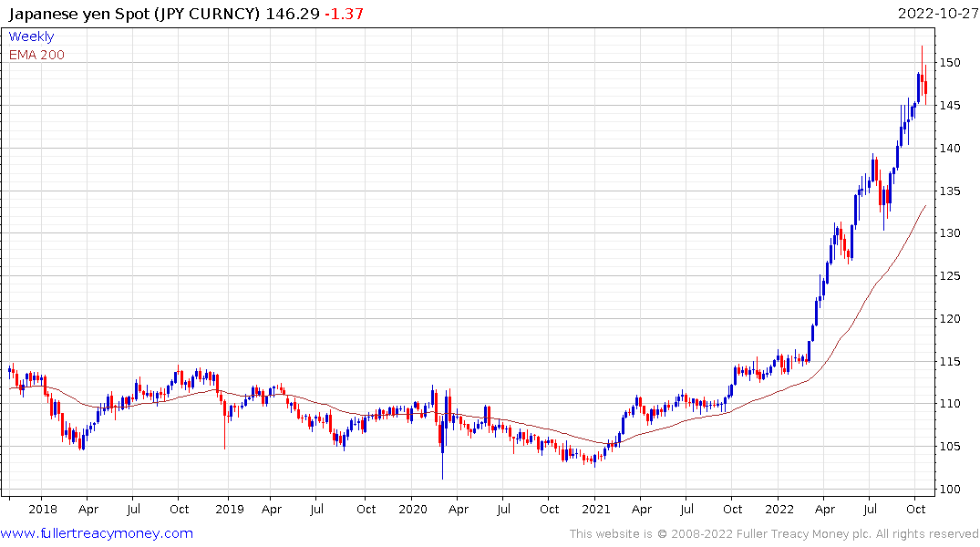This screenshot has height=547, width=980.
Task: Click the 135 price axis label
Action: point(951,191)
